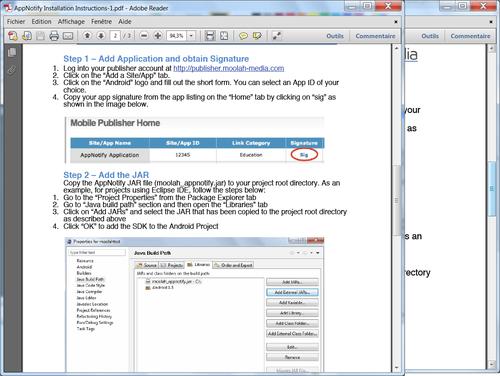The width and height of the screenshot is (500, 376).
Task: Show page thumbnails sidebar icon
Action: [12, 52]
